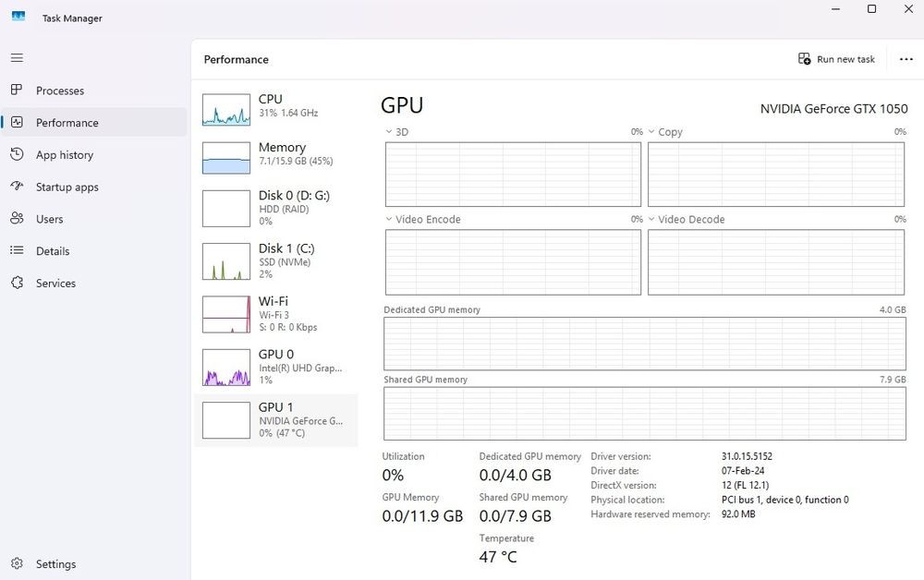This screenshot has height=580, width=924.
Task: Click the Performance page heading
Action: coord(237,59)
